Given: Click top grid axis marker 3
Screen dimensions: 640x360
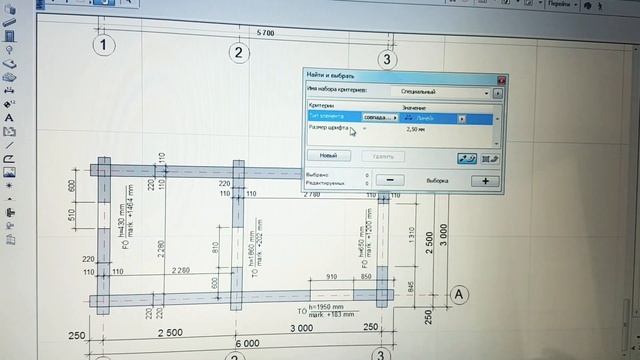Looking at the screenshot, I should coord(387,60).
